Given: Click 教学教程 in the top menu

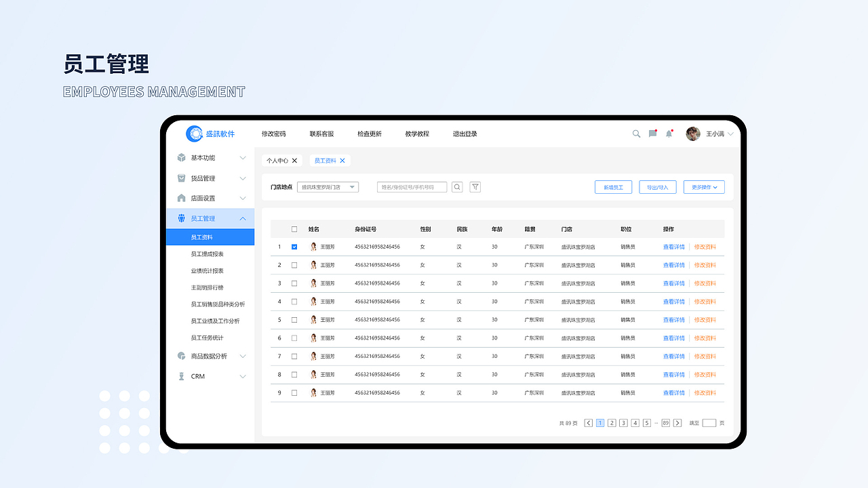Looking at the screenshot, I should [417, 134].
